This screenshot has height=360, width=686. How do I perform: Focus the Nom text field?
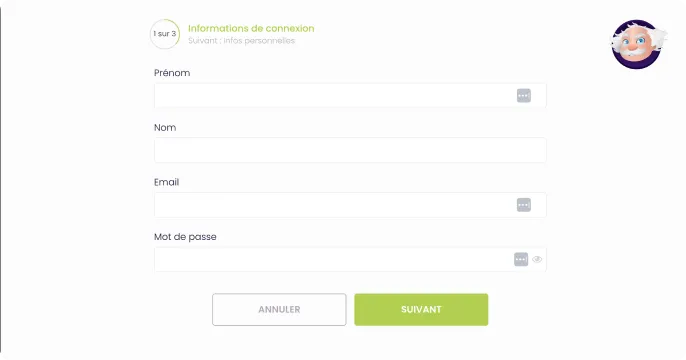(350, 150)
